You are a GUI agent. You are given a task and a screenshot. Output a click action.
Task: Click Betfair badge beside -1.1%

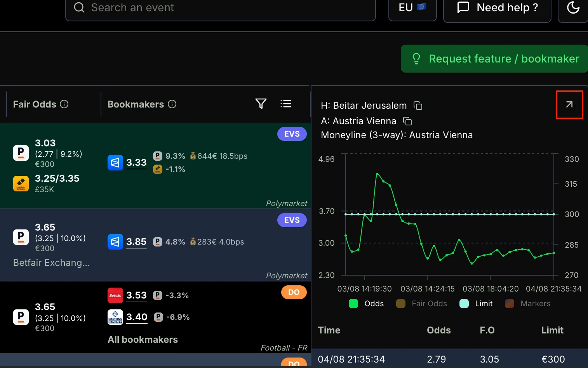(158, 169)
